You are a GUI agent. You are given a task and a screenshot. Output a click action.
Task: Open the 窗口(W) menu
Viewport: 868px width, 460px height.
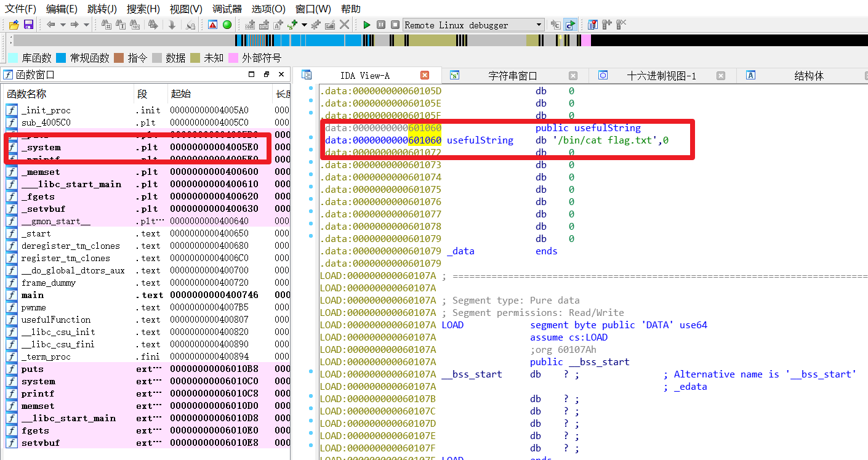pos(313,9)
